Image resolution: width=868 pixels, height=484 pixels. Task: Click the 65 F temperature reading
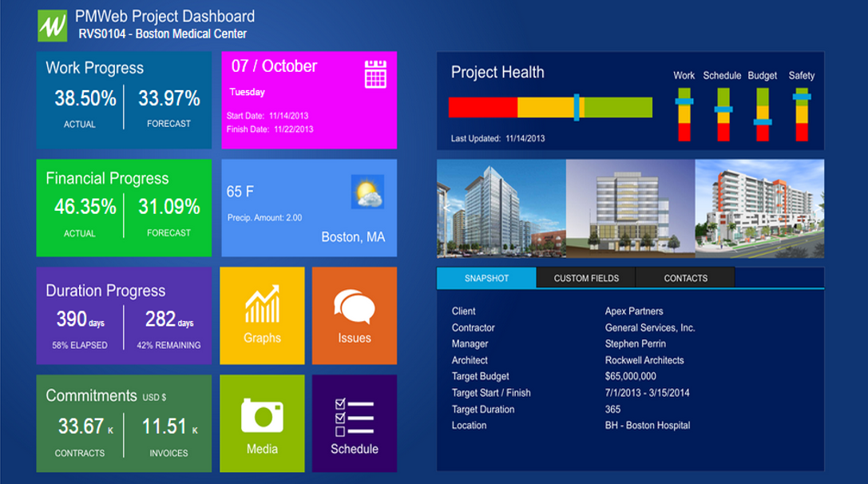(x=240, y=192)
